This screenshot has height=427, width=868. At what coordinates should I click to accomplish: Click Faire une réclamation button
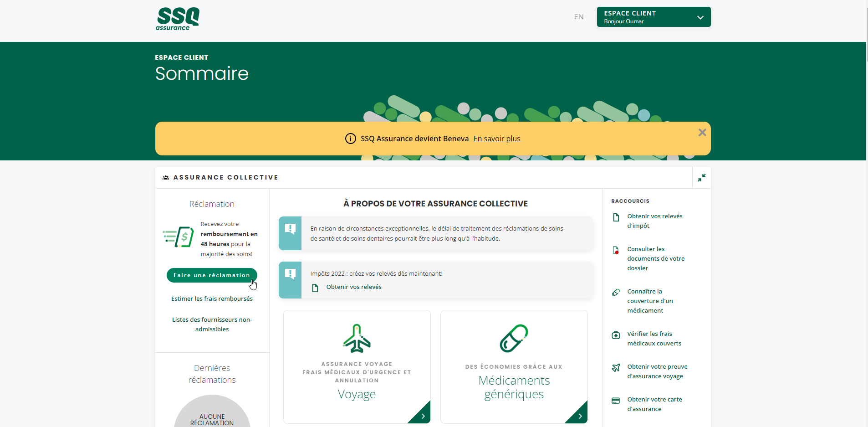tap(212, 275)
